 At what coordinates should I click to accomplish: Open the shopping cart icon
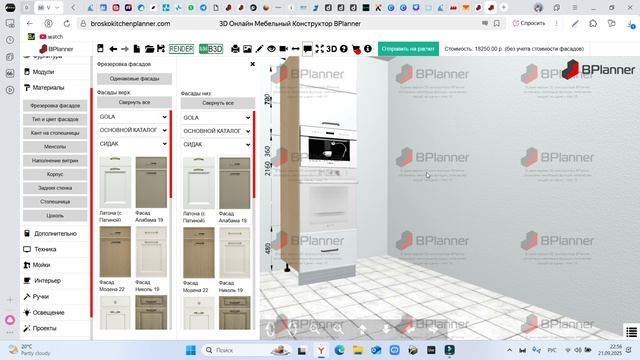(356, 49)
